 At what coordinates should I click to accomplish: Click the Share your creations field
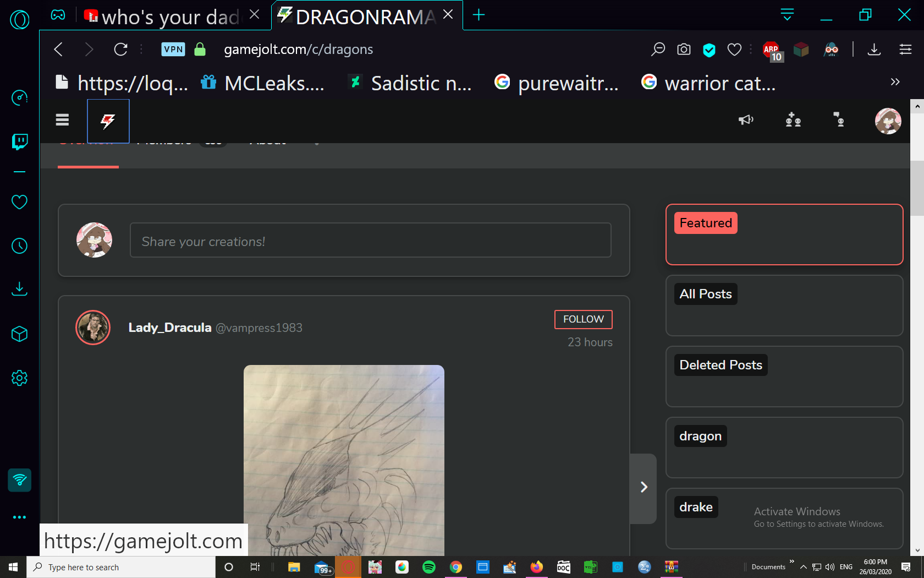click(x=370, y=241)
